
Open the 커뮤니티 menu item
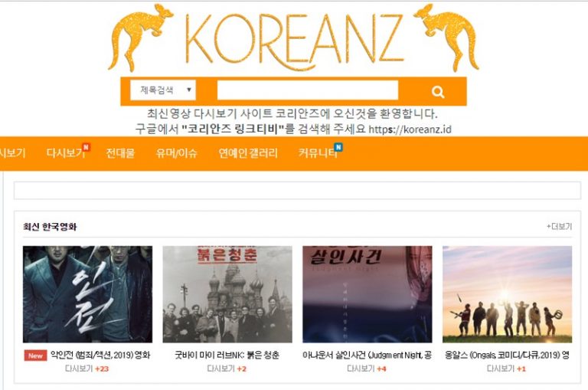point(317,153)
